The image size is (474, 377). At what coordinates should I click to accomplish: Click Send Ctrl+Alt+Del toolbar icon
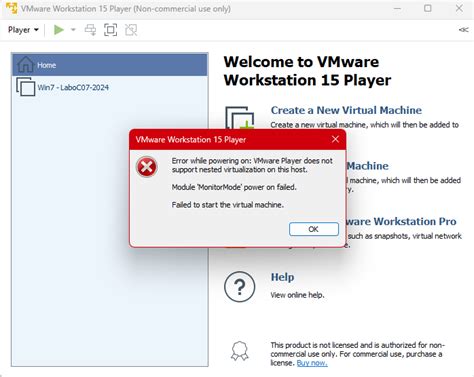click(90, 30)
